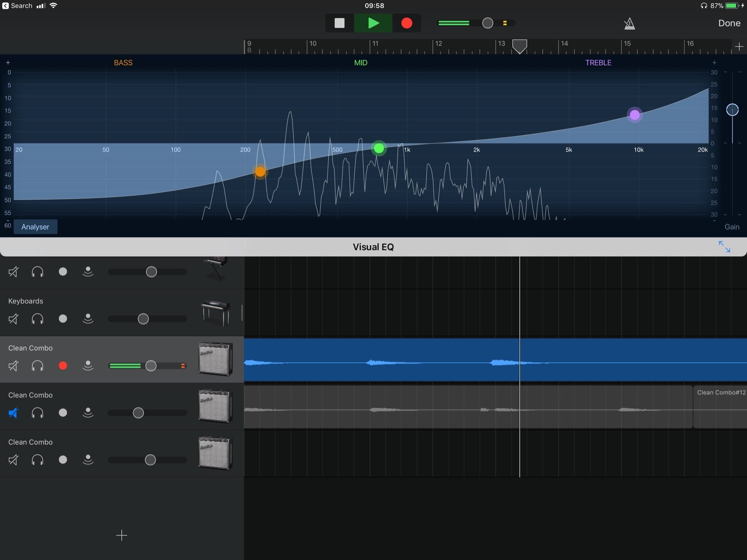
Task: Select the TREBLE band label
Action: click(x=598, y=63)
